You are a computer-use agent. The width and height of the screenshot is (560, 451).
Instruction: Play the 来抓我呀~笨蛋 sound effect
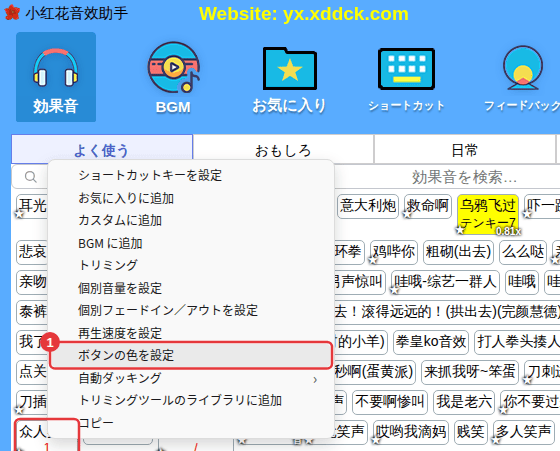pyautogui.click(x=470, y=372)
